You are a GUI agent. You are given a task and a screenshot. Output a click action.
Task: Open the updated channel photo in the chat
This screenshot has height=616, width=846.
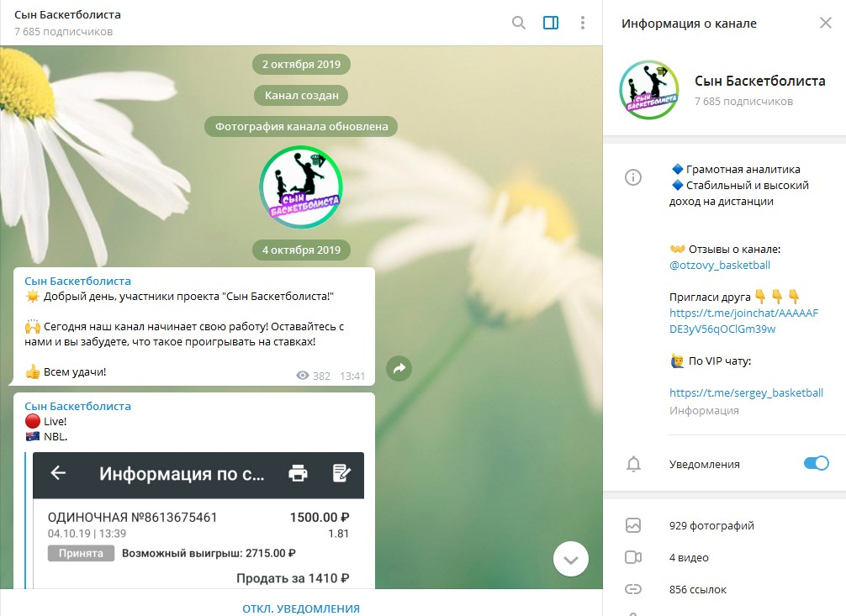(x=301, y=187)
